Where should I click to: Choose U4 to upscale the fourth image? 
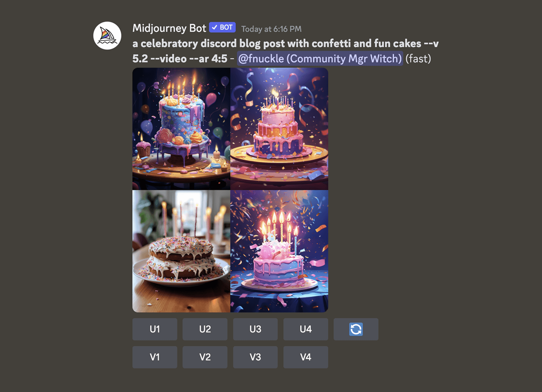click(305, 329)
